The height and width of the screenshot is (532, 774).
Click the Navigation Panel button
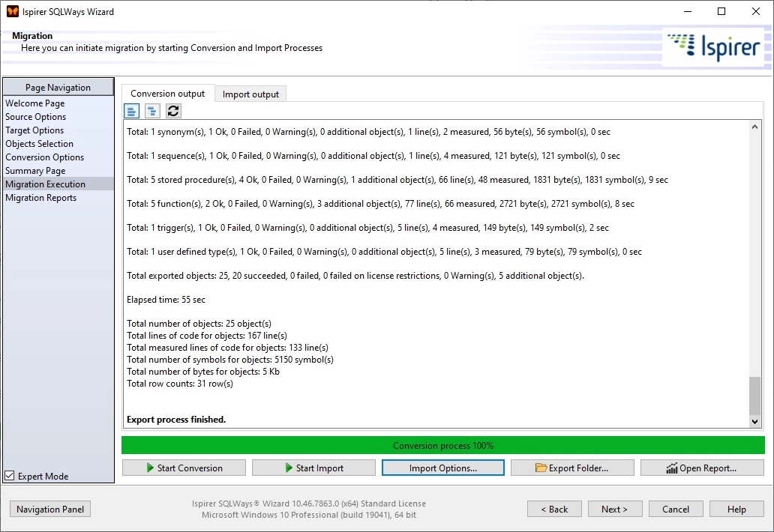click(x=49, y=509)
